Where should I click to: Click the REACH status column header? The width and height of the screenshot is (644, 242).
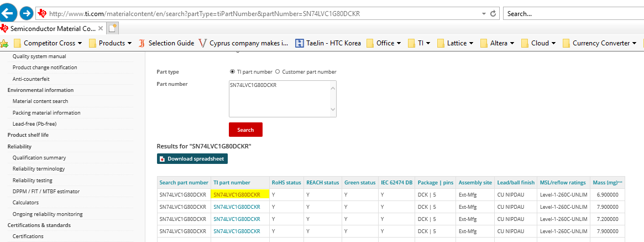(x=323, y=183)
